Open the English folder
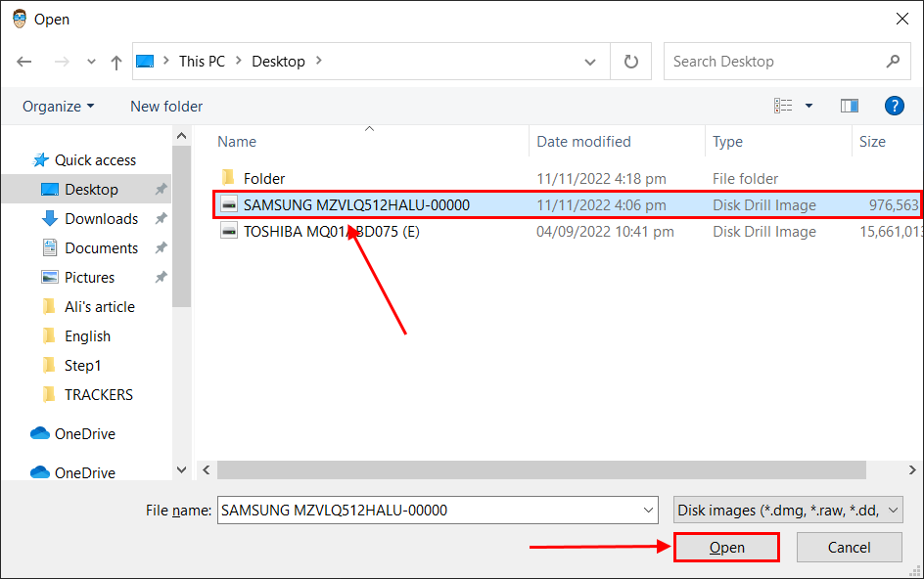The width and height of the screenshot is (924, 579). [x=87, y=336]
